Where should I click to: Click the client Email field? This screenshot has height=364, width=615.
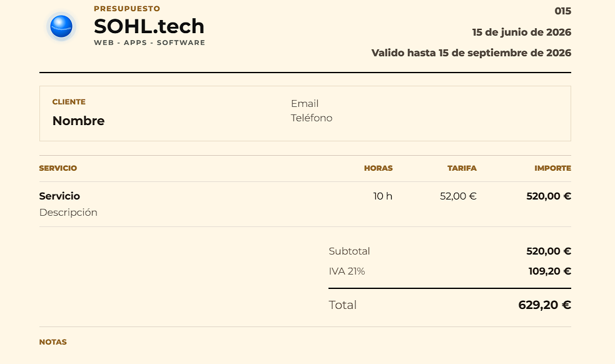click(305, 104)
